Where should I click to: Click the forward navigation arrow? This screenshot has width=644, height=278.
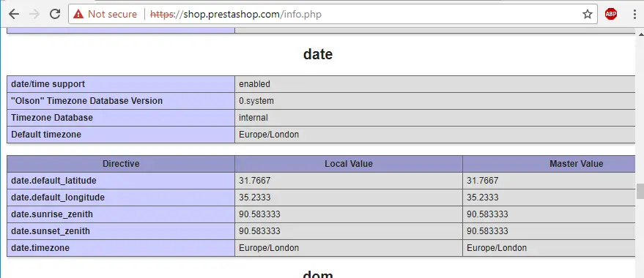(34, 15)
